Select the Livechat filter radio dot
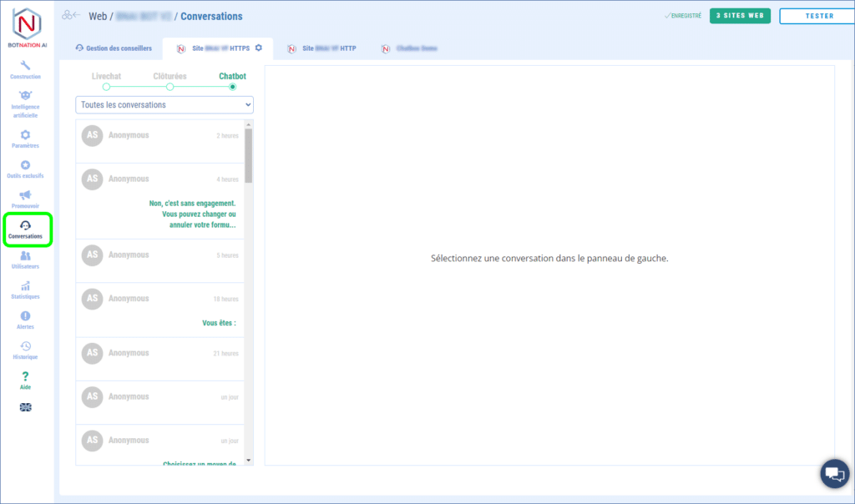The height and width of the screenshot is (504, 855). point(106,87)
